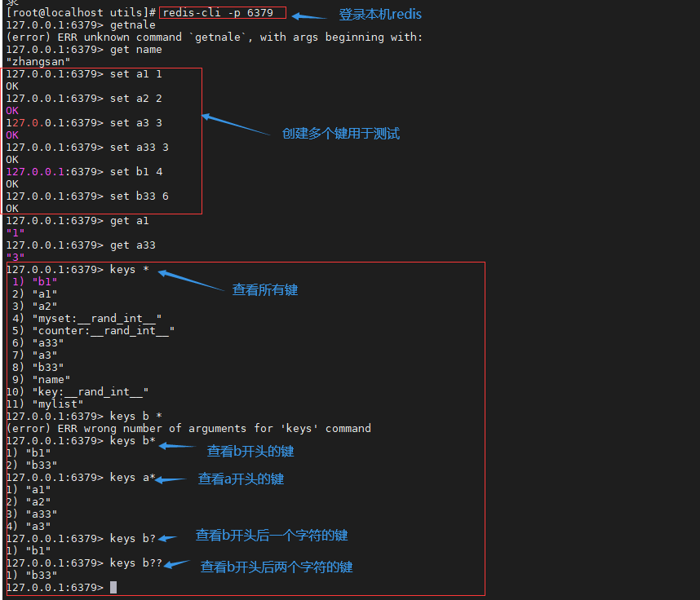Click the 'keys b?' command line

[81, 539]
